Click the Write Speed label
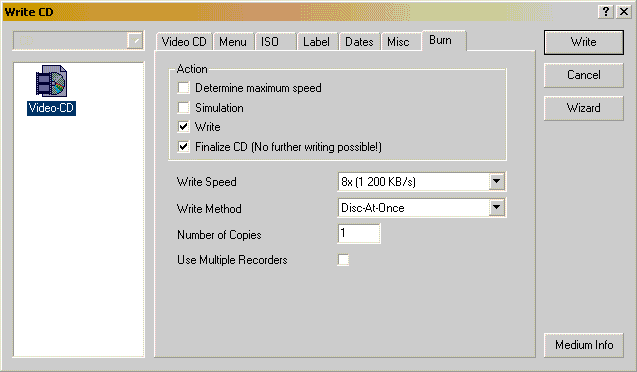This screenshot has height=372, width=637. [x=206, y=182]
